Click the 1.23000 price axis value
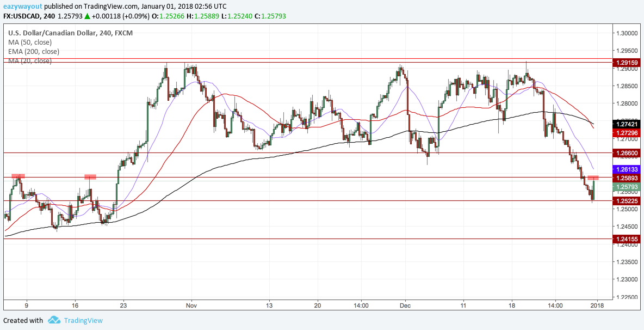This screenshot has width=644, height=330. click(x=626, y=279)
